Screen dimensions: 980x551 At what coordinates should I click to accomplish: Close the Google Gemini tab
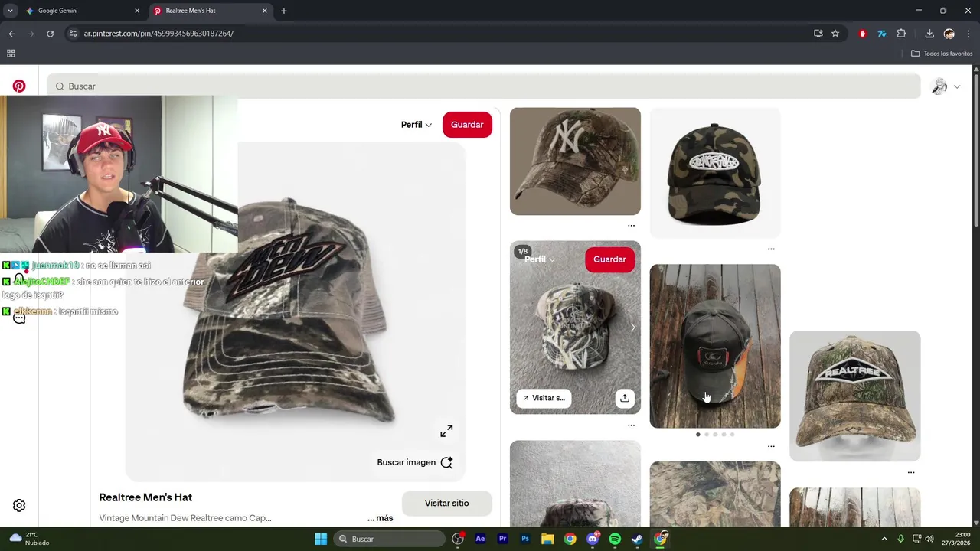pos(137,11)
